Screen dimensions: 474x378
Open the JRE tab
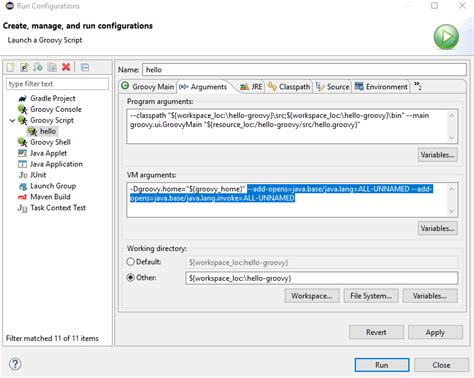251,87
